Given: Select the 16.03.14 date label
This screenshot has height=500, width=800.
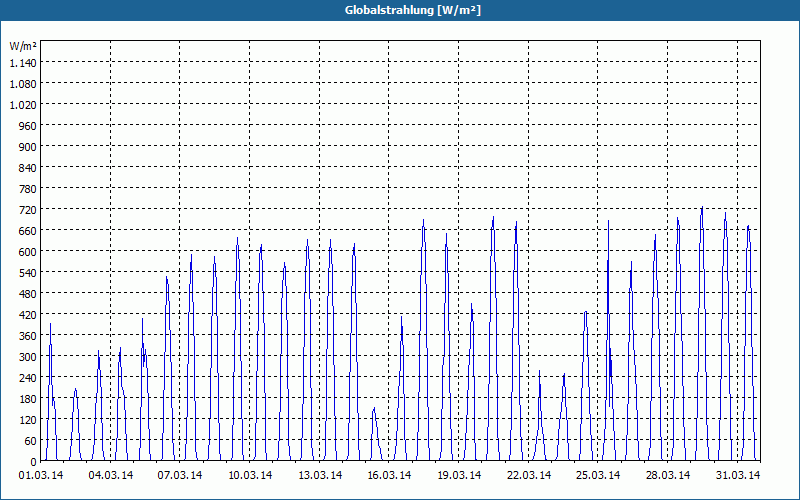Looking at the screenshot, I should pyautogui.click(x=389, y=476).
